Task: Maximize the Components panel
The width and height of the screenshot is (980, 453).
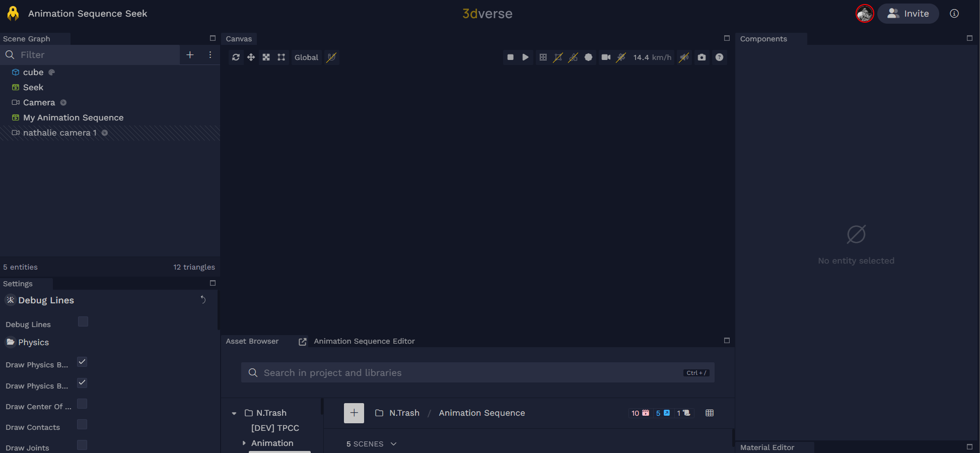Action: 969,38
